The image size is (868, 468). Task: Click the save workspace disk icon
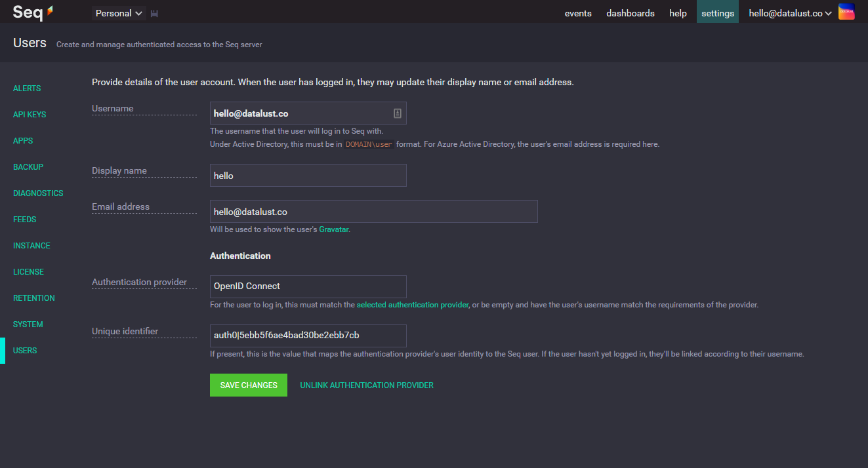[155, 13]
